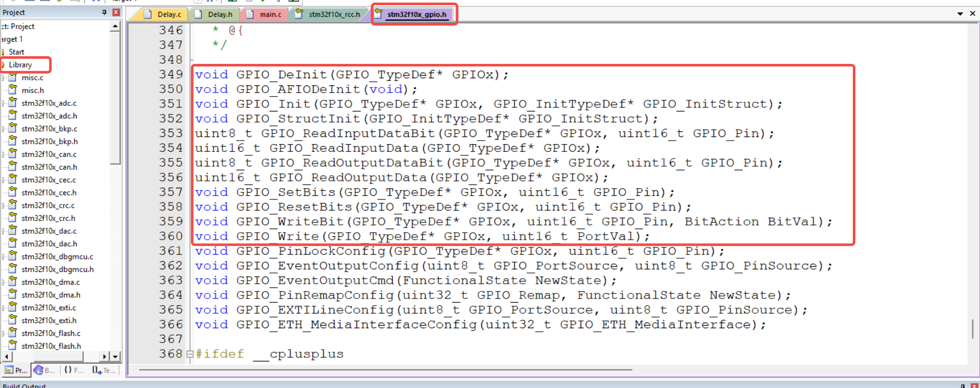Select stm32f10x_dbgmcu.h in the tree
The height and width of the screenshot is (388, 980).
(x=58, y=269)
